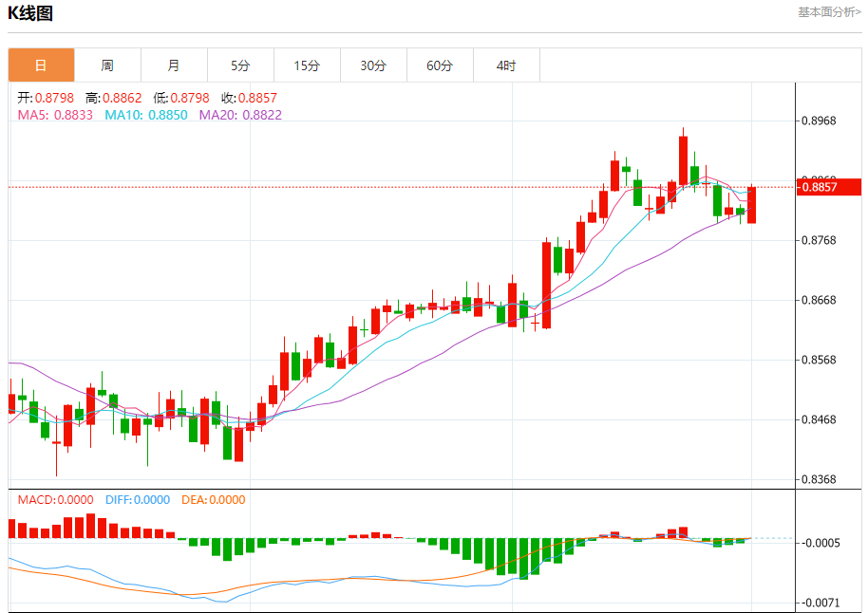Click the MA5 indicator label

55,115
